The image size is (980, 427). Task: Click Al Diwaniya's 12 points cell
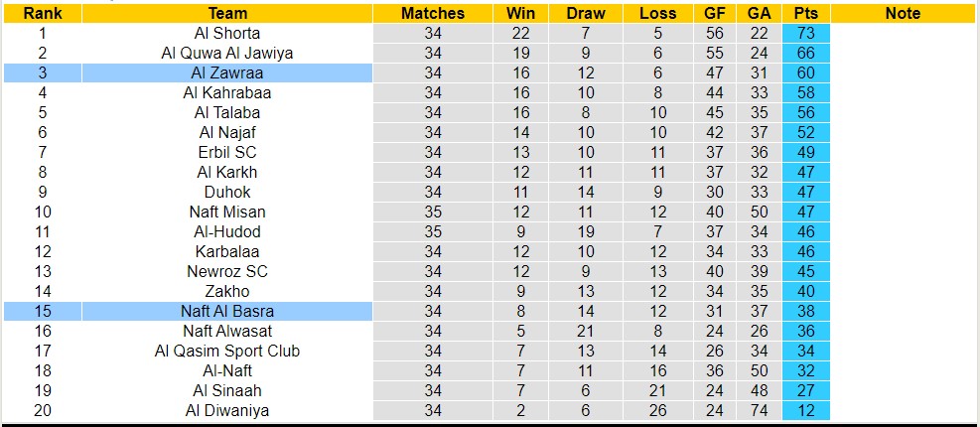point(805,410)
